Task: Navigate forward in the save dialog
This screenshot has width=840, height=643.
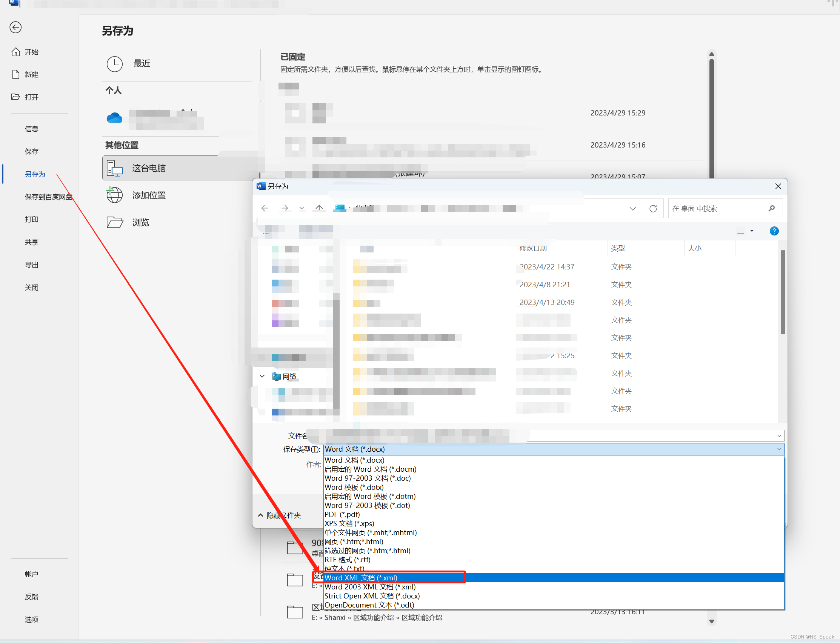Action: pos(284,208)
